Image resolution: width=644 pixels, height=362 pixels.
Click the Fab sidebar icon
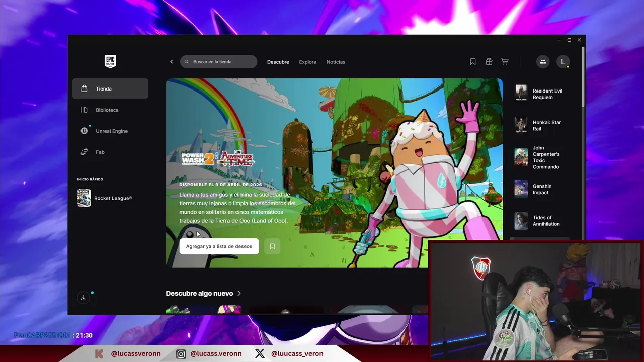(x=84, y=152)
